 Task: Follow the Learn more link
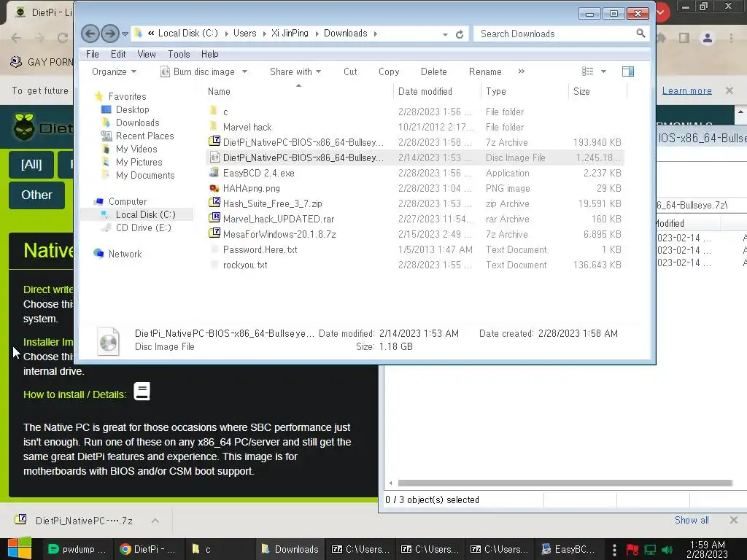686,90
